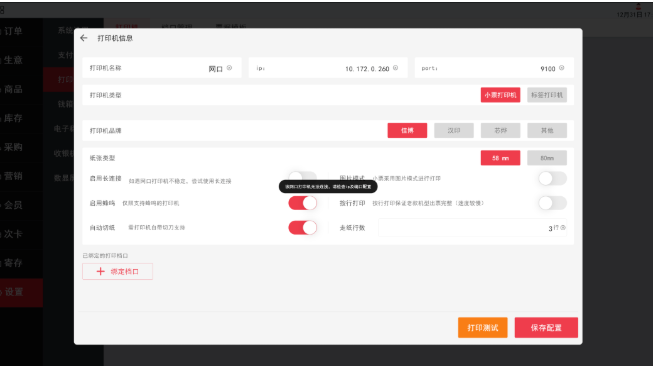The width and height of the screenshot is (653, 366).
Task: Click the red 保存配置 button
Action: [546, 328]
